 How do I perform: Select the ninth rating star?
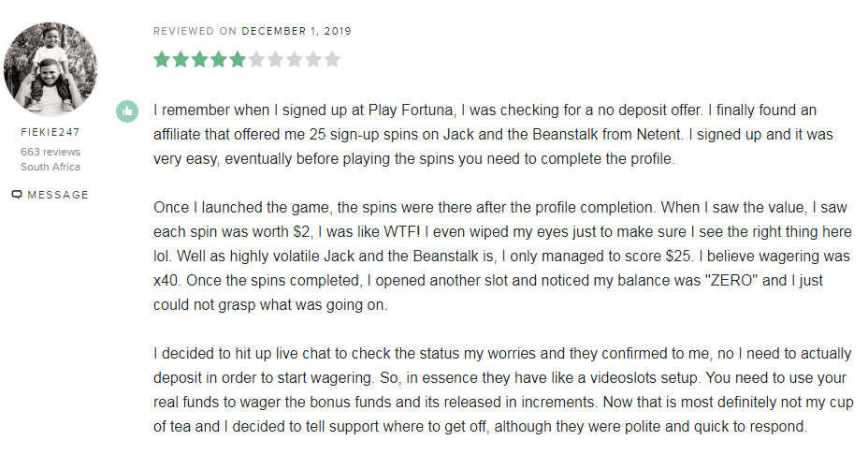click(312, 59)
